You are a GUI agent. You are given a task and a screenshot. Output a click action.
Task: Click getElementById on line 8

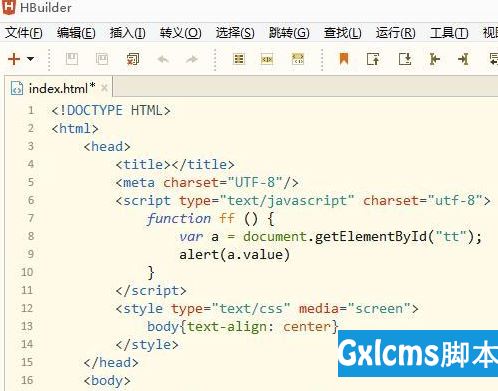tap(371, 237)
